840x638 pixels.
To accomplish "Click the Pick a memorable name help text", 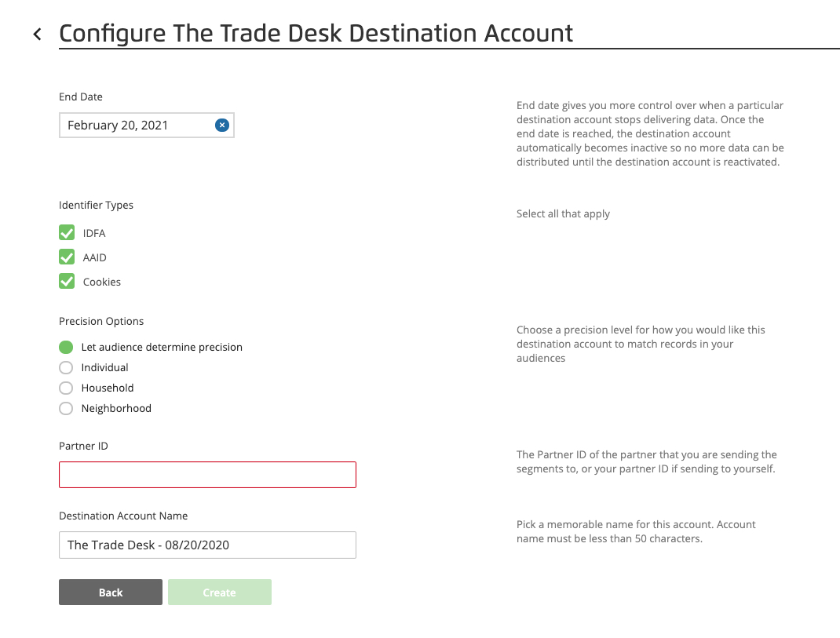I will [x=636, y=531].
